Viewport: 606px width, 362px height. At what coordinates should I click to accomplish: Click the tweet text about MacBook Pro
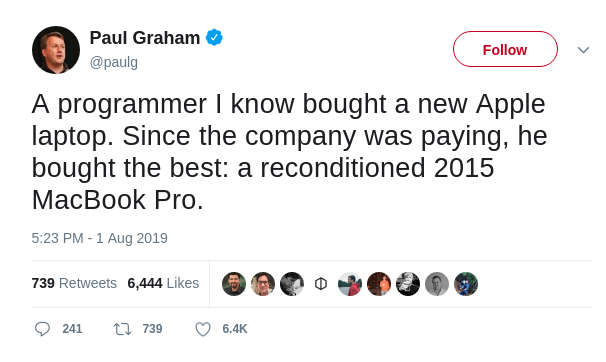click(289, 152)
